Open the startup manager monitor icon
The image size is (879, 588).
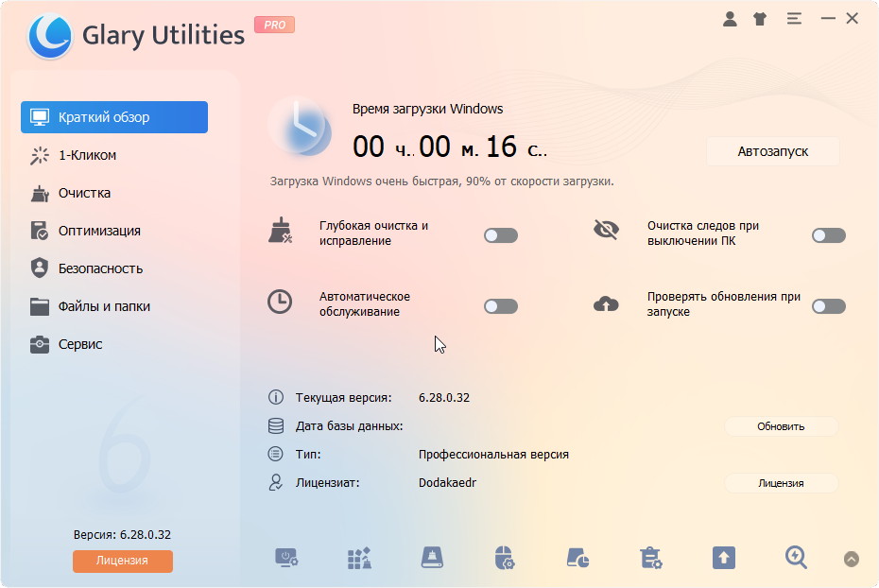(286, 558)
